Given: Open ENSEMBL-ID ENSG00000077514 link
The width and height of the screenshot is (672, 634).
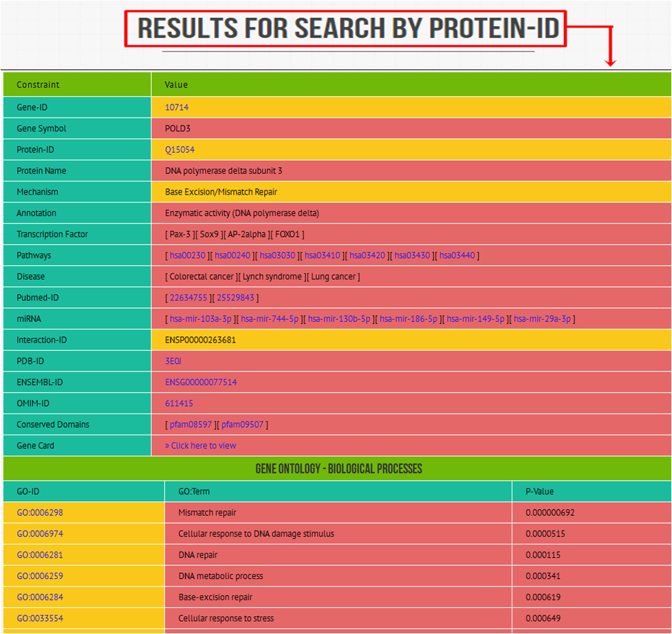Looking at the screenshot, I should point(201,382).
